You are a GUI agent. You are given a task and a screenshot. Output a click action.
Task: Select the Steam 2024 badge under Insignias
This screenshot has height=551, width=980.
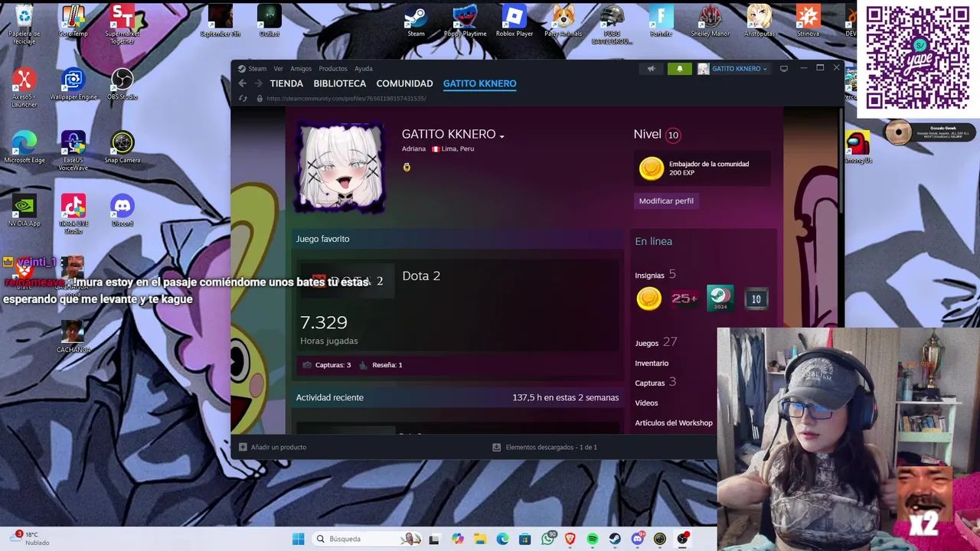720,298
